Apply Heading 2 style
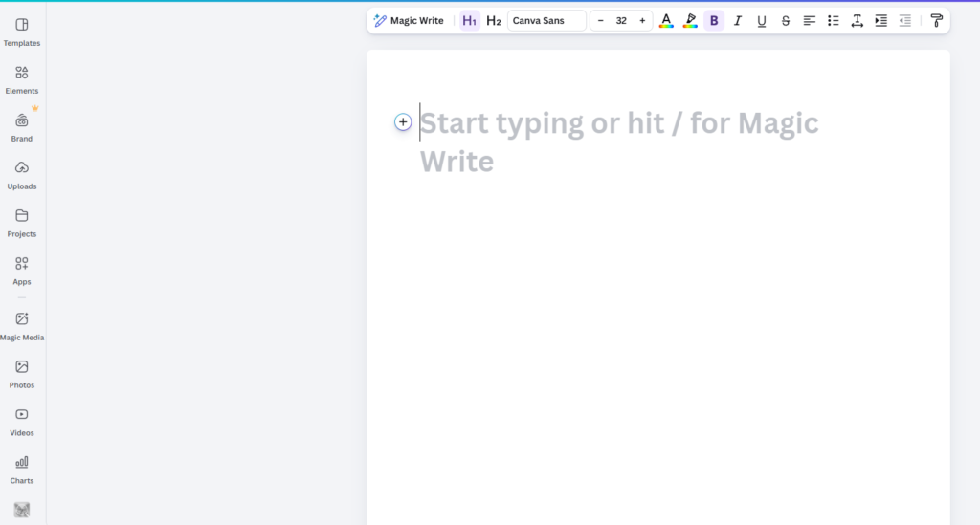980x525 pixels. coord(494,21)
